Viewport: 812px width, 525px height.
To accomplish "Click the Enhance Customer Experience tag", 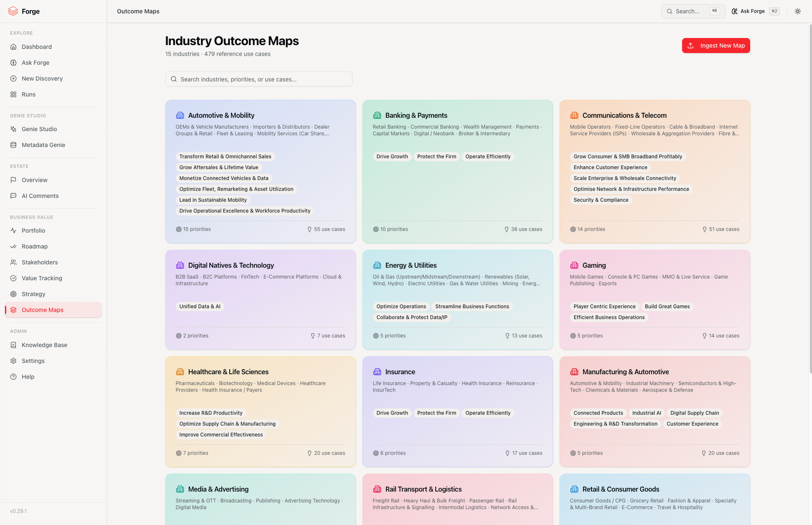I will pyautogui.click(x=610, y=167).
